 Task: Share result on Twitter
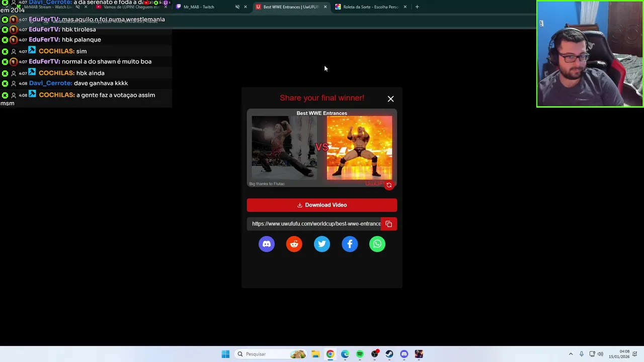click(x=322, y=244)
